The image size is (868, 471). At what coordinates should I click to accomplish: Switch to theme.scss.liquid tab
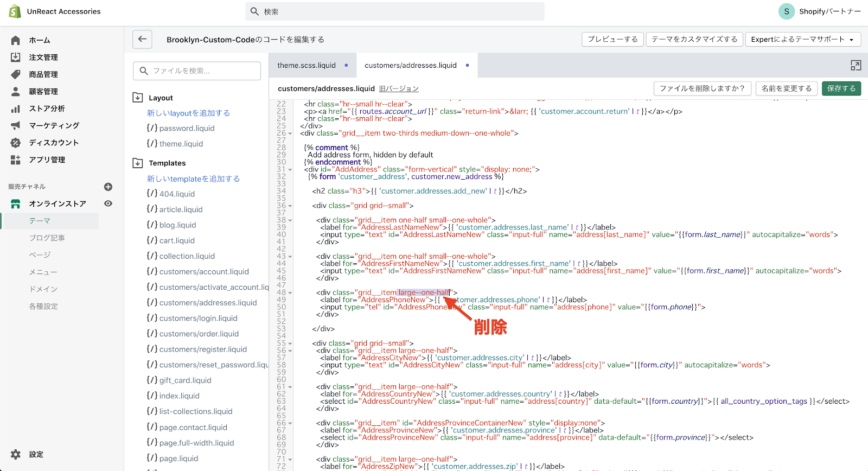307,65
